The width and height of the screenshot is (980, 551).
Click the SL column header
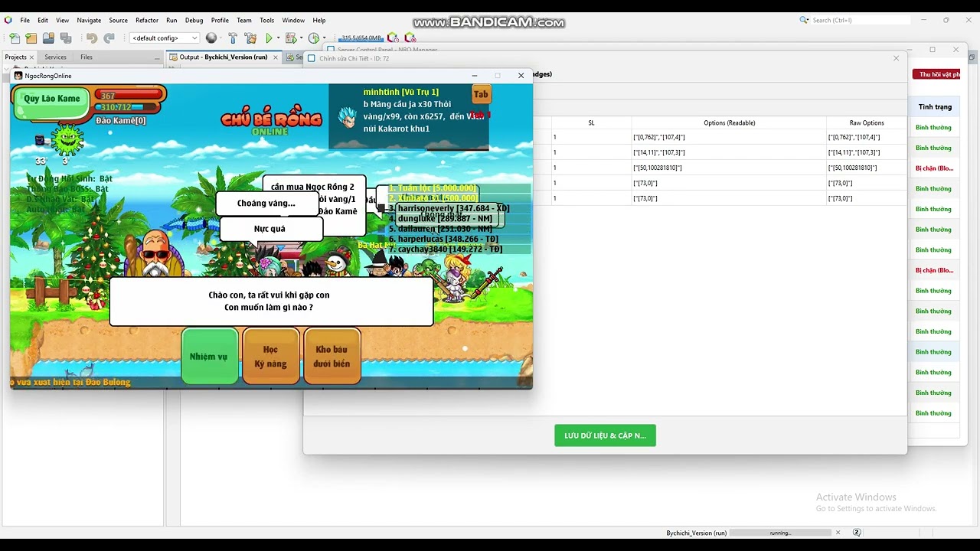591,122
